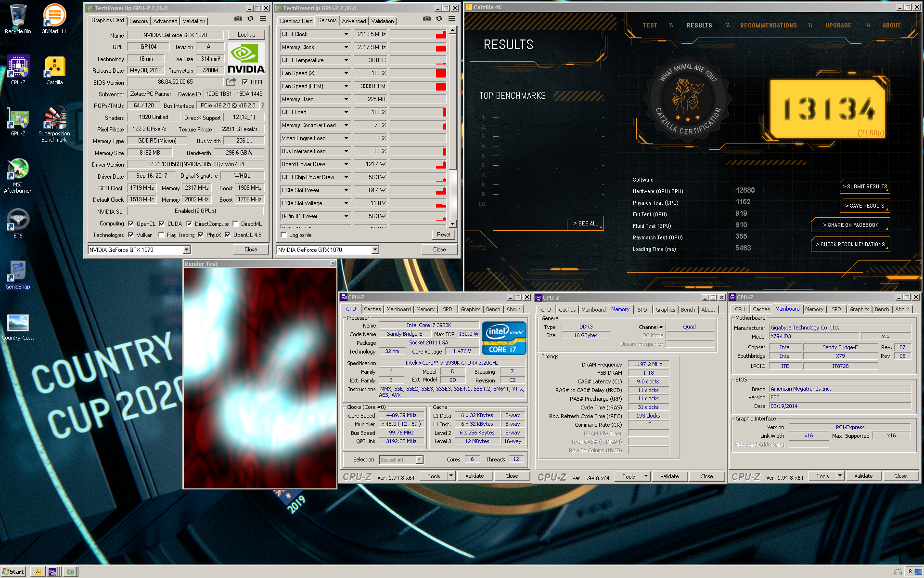Open the SPD tab in CPU-Z Memory window
The width and height of the screenshot is (924, 578).
[642, 310]
